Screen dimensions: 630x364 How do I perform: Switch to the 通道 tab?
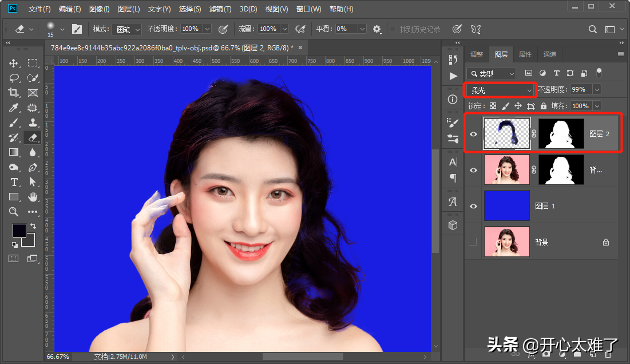(549, 54)
